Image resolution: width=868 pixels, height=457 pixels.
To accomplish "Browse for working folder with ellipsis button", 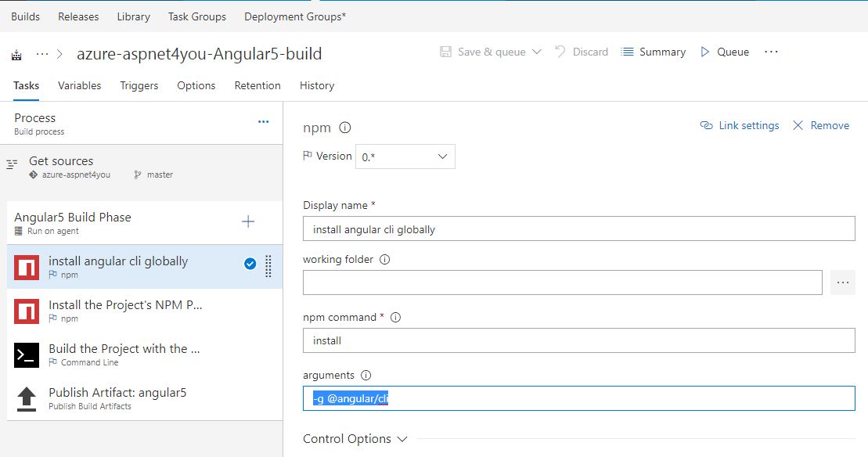I will [842, 282].
